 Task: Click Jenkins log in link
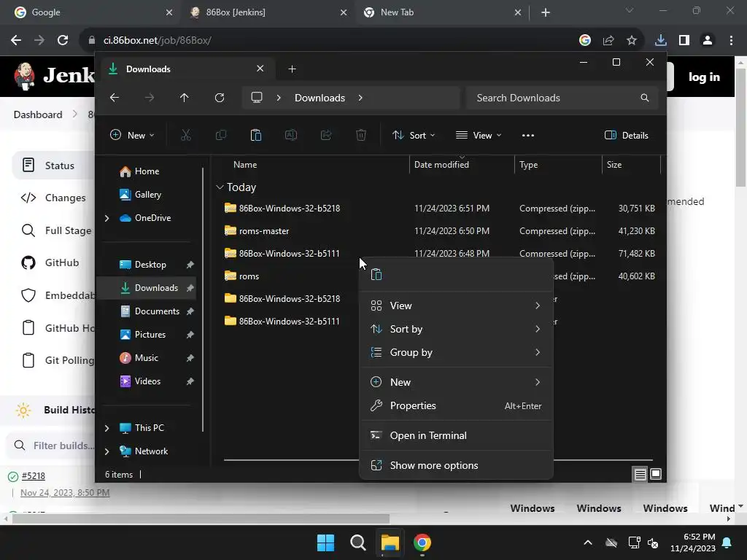tap(704, 77)
